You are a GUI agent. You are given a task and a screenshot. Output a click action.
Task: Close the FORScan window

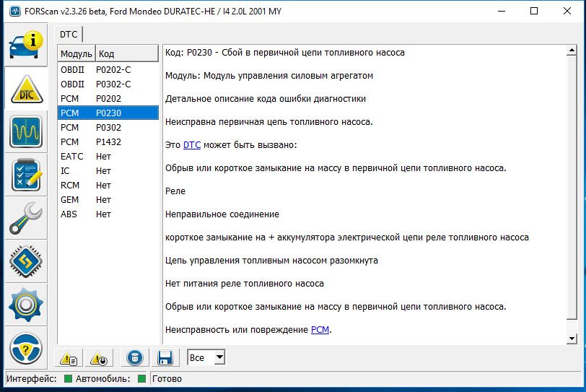567,12
